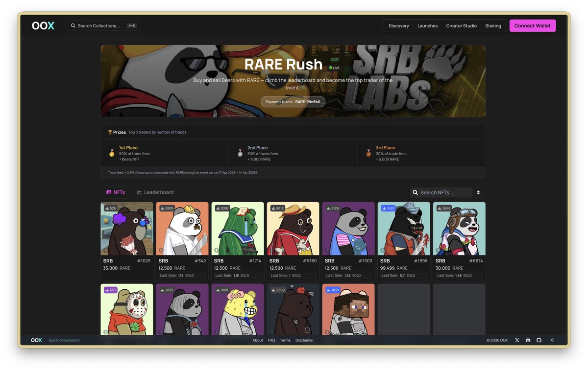
Task: Click the silver 2nd Place medal icon
Action: [x=240, y=153]
